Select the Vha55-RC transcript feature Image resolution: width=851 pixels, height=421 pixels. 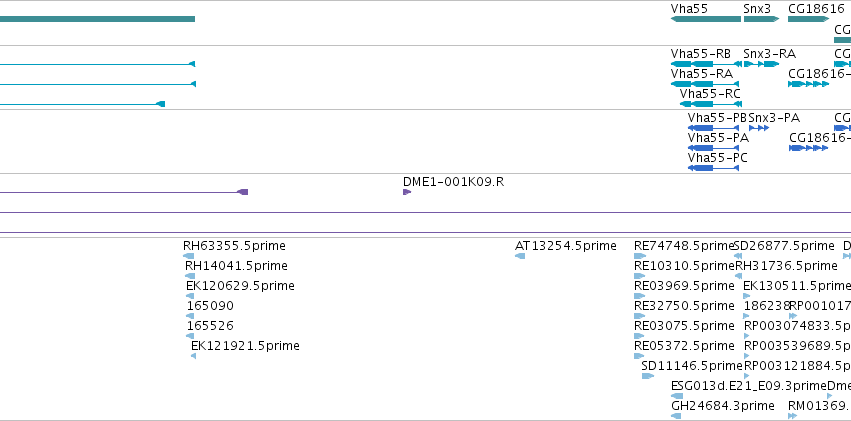710,104
